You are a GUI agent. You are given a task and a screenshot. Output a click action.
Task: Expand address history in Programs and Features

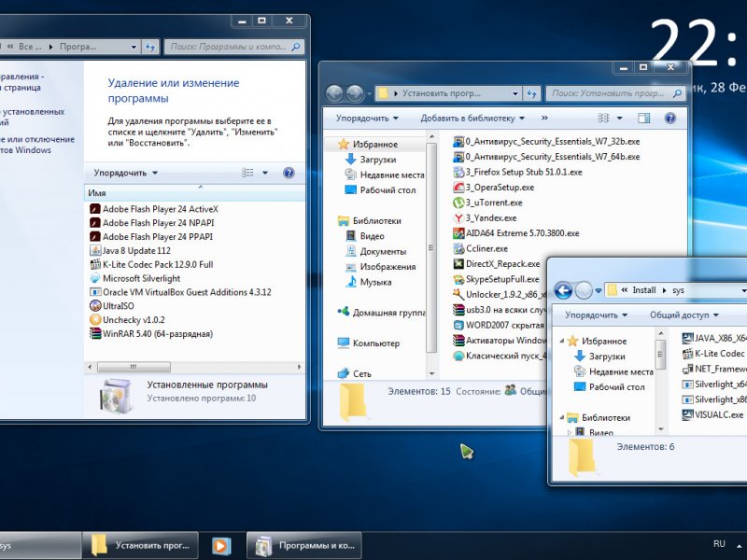[134, 47]
